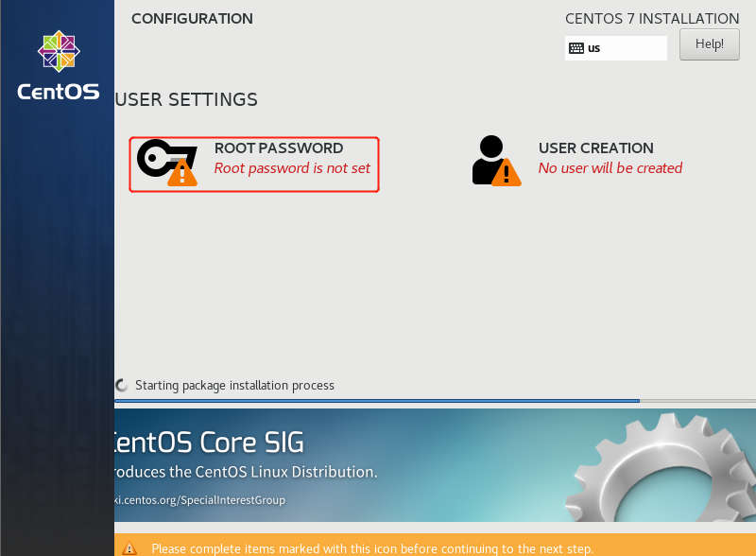Click the USER SETTINGS heading
The width and height of the screenshot is (756, 556).
(186, 100)
